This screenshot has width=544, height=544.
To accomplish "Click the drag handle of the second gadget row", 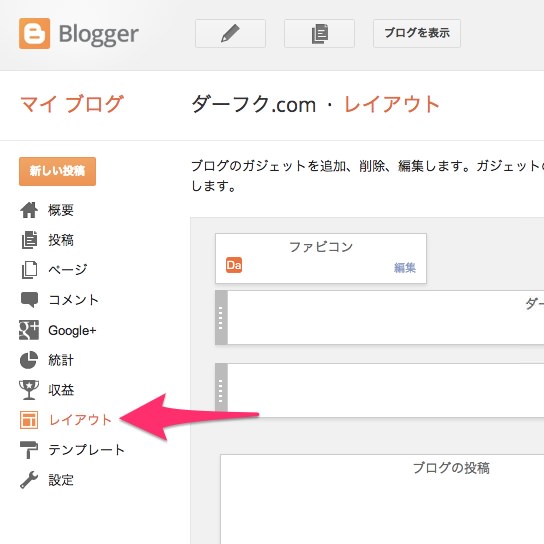I will 221,390.
